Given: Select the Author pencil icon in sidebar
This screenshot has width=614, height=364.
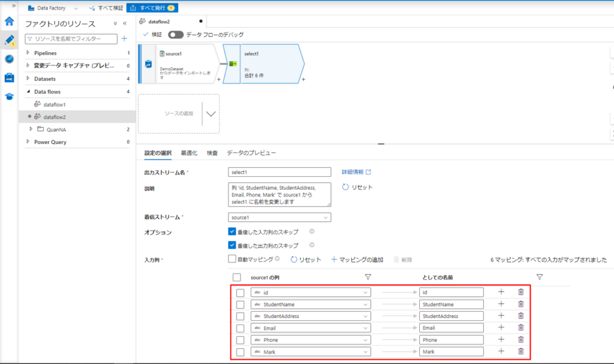Looking at the screenshot, I should click(9, 40).
